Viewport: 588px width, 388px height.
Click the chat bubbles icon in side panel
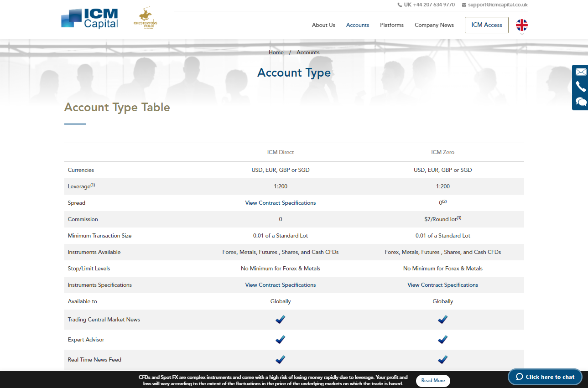[581, 102]
